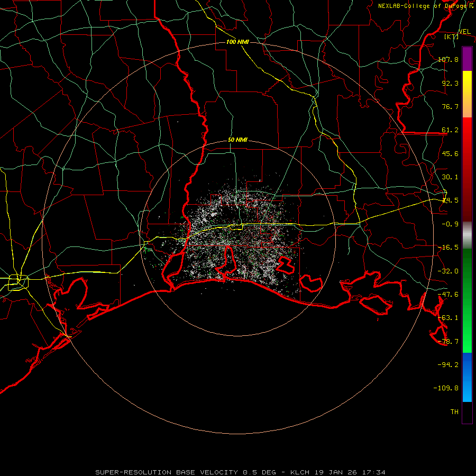Click the -94.2 velocity scale value
The image size is (476, 476).
[x=448, y=365]
